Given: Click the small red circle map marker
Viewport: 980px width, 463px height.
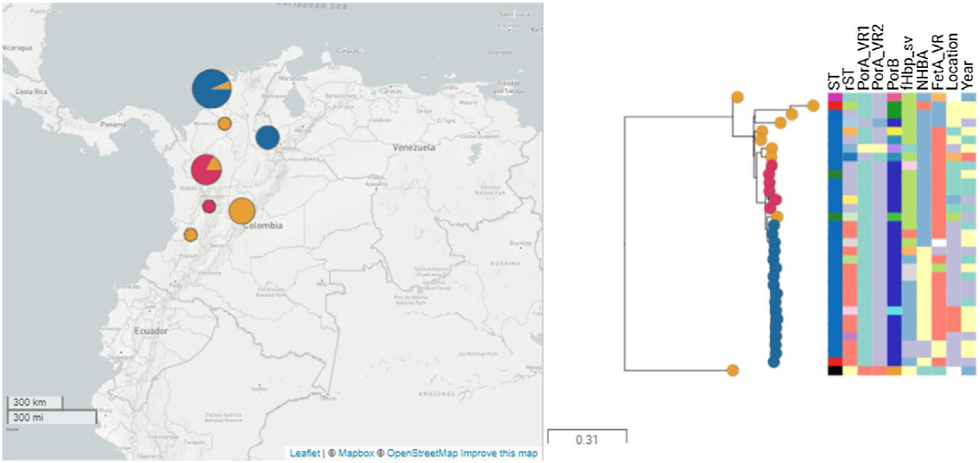Looking at the screenshot, I should (209, 206).
